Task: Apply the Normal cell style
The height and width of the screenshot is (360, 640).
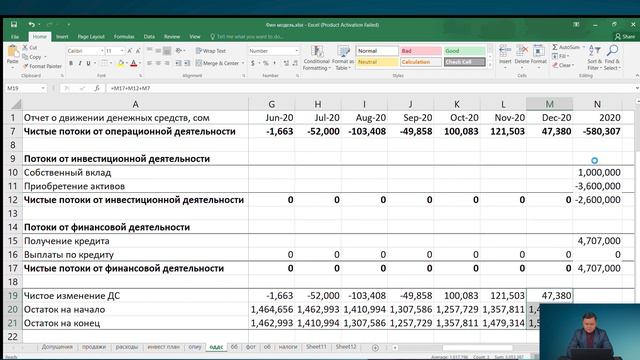Action: [x=377, y=51]
